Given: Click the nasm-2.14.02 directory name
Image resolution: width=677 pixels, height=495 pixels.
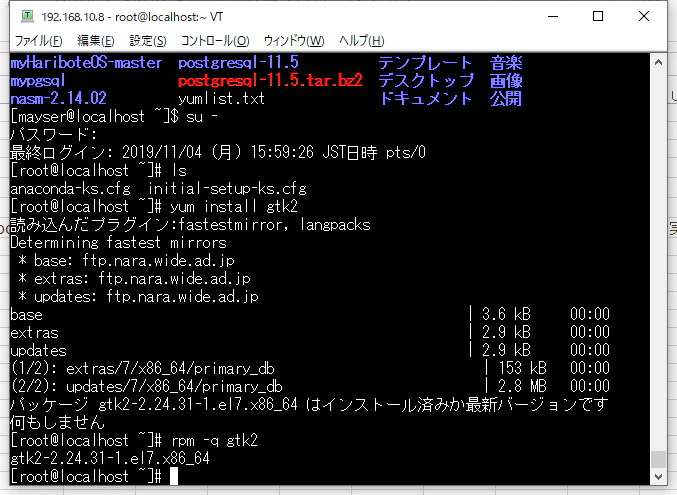Looking at the screenshot, I should coord(58,98).
